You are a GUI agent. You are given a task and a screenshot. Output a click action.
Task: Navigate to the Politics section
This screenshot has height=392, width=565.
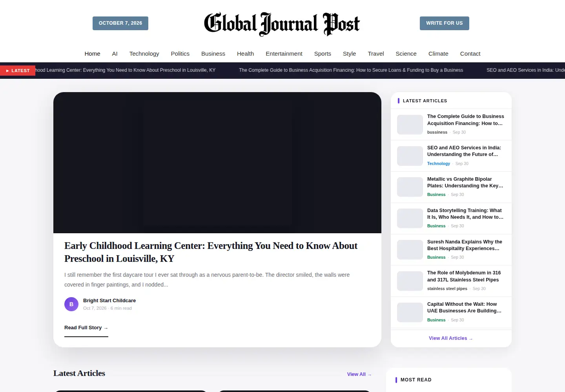pyautogui.click(x=180, y=54)
